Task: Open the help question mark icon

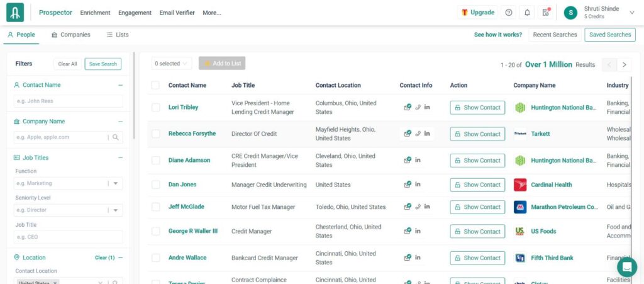Action: [508, 13]
